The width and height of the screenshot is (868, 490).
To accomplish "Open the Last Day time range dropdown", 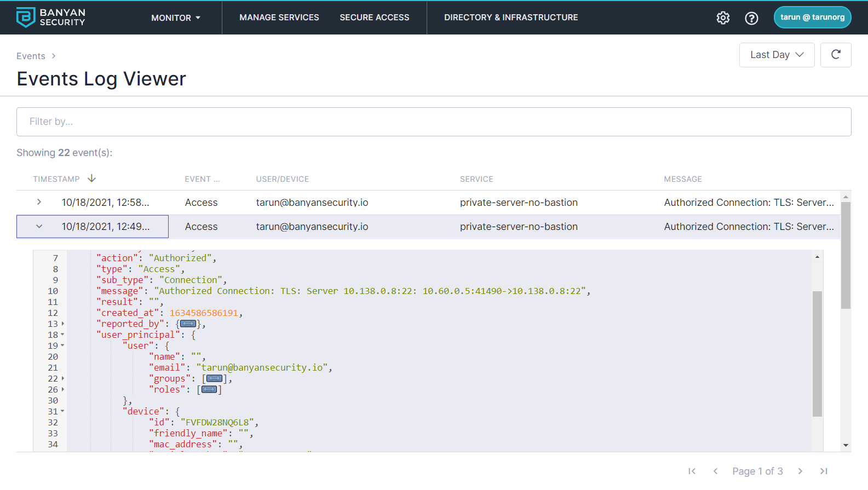I will click(x=776, y=55).
